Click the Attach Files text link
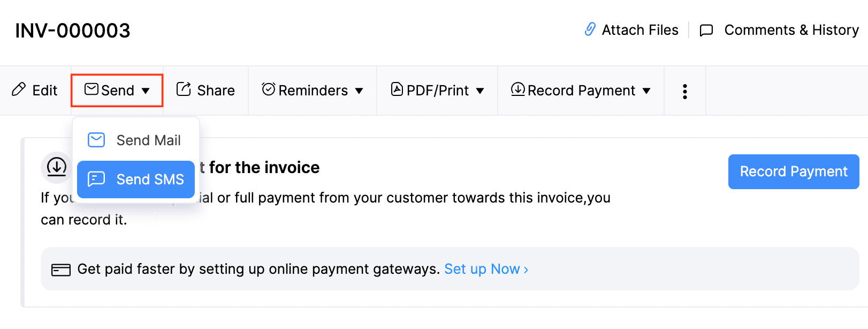 click(x=639, y=30)
